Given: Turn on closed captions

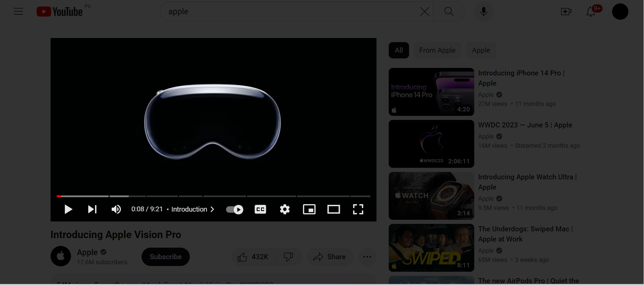Looking at the screenshot, I should (260, 209).
